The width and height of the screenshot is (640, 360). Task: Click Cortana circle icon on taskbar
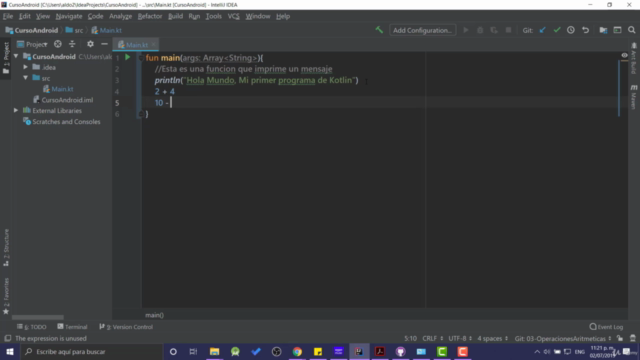[173, 351]
